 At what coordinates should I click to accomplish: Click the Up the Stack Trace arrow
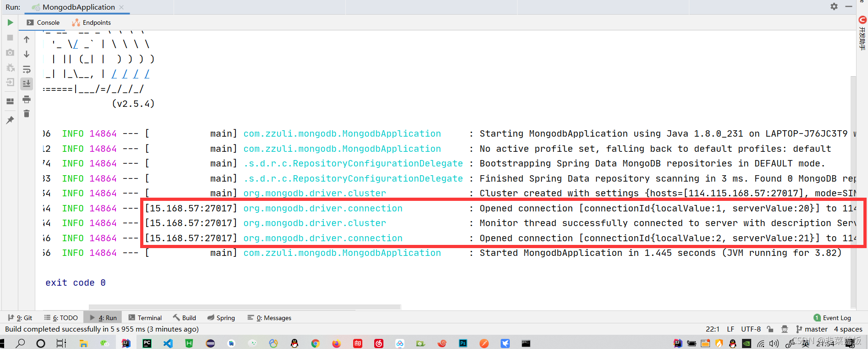[x=27, y=39]
